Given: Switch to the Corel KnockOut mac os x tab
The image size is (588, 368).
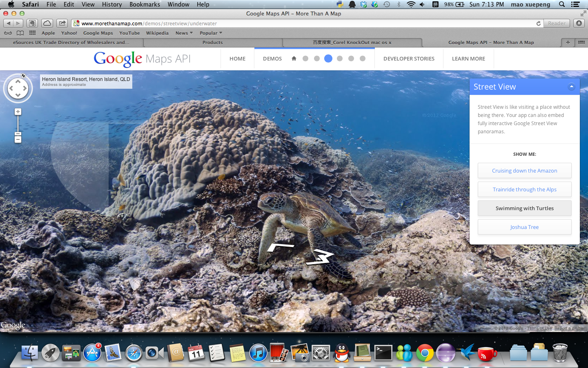Looking at the screenshot, I should pos(352,42).
